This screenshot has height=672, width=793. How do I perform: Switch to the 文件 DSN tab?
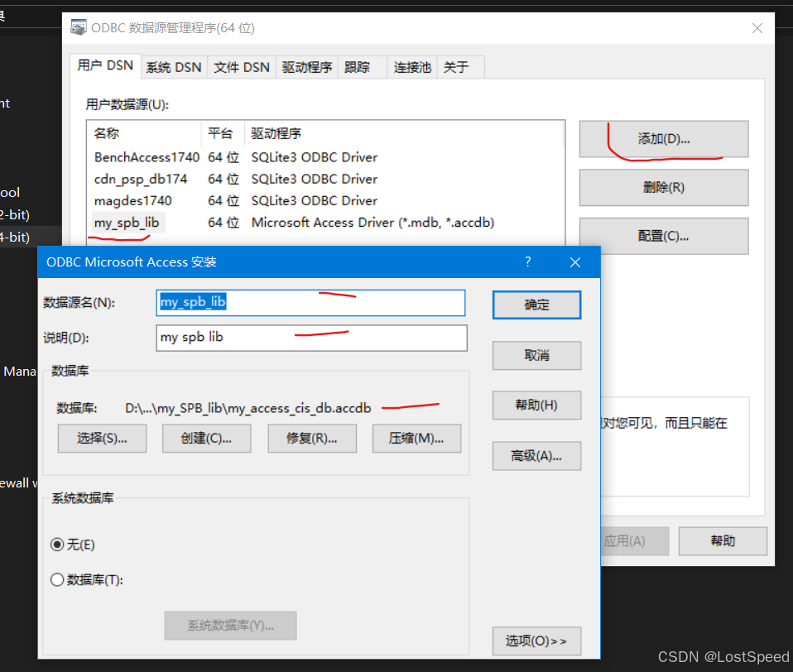(x=241, y=67)
